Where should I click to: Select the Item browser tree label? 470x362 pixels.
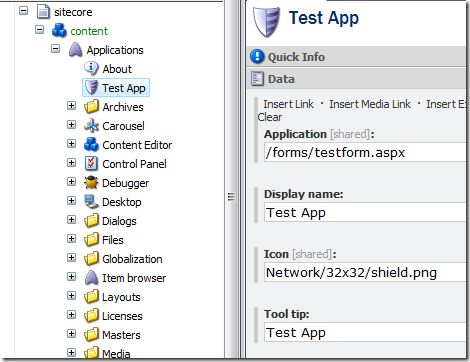pos(134,278)
